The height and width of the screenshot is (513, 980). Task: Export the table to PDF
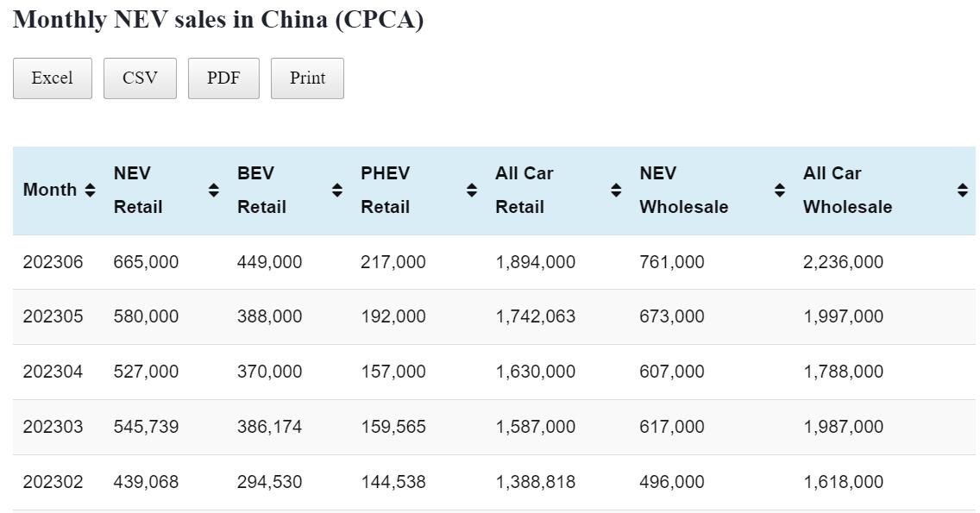click(223, 78)
